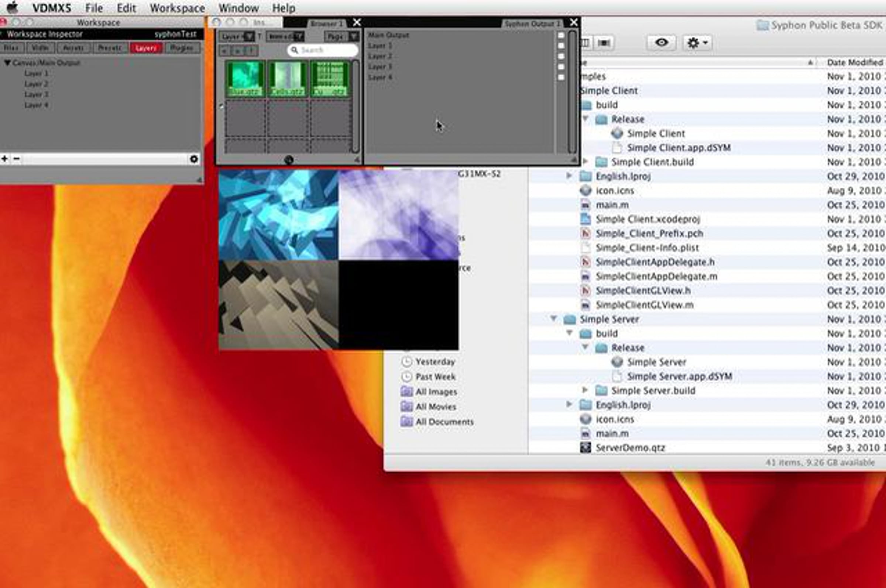
Task: Collapse the Canvas/Main Output tree group
Action: tap(7, 63)
